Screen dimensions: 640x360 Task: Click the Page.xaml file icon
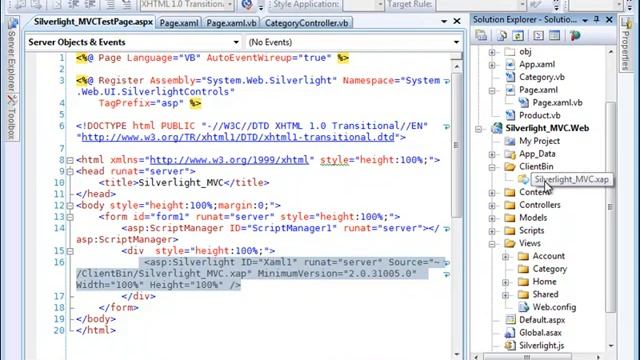tap(510, 90)
